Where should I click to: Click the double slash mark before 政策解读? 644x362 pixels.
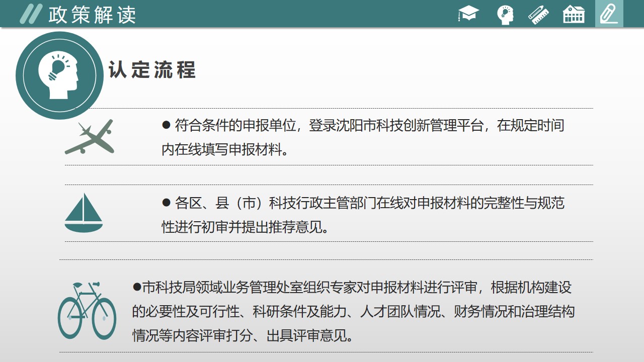(30, 14)
